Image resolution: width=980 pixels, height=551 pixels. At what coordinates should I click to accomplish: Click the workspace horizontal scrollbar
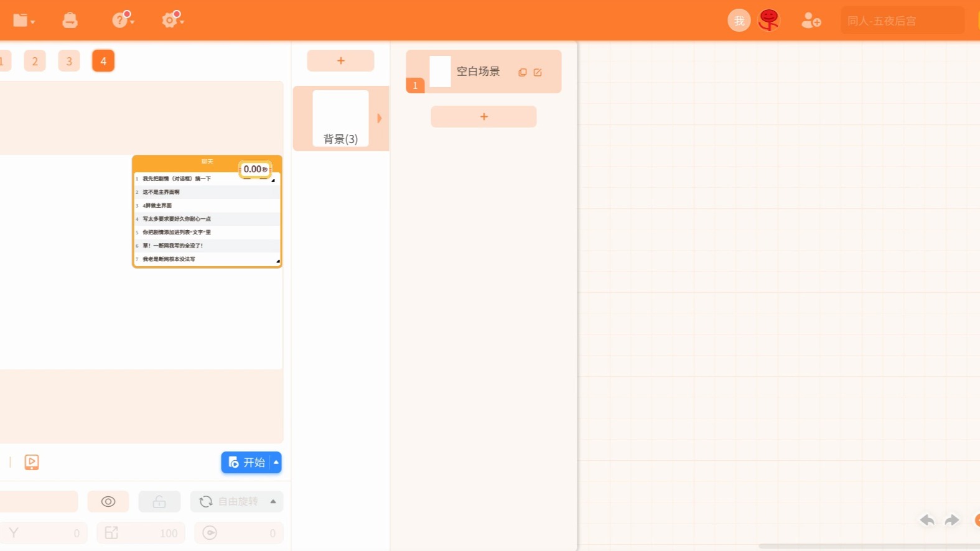[x=869, y=546]
